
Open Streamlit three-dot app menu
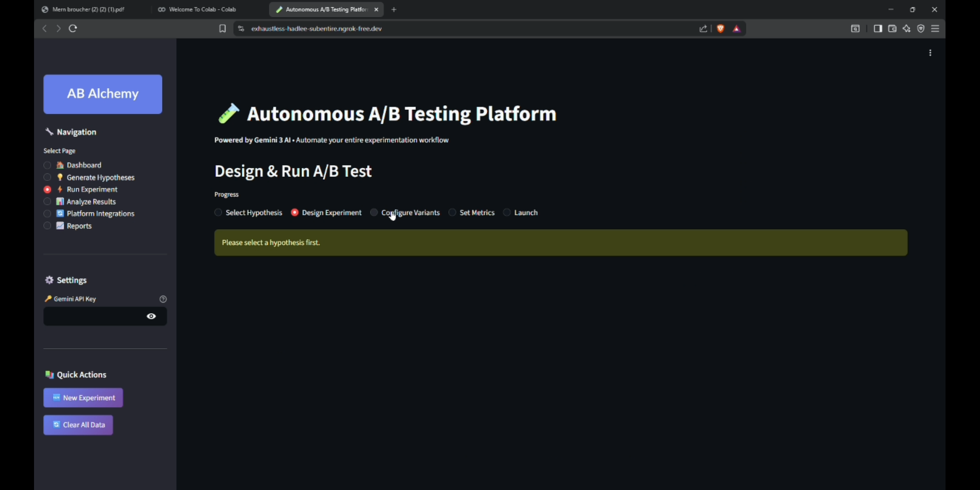point(930,53)
